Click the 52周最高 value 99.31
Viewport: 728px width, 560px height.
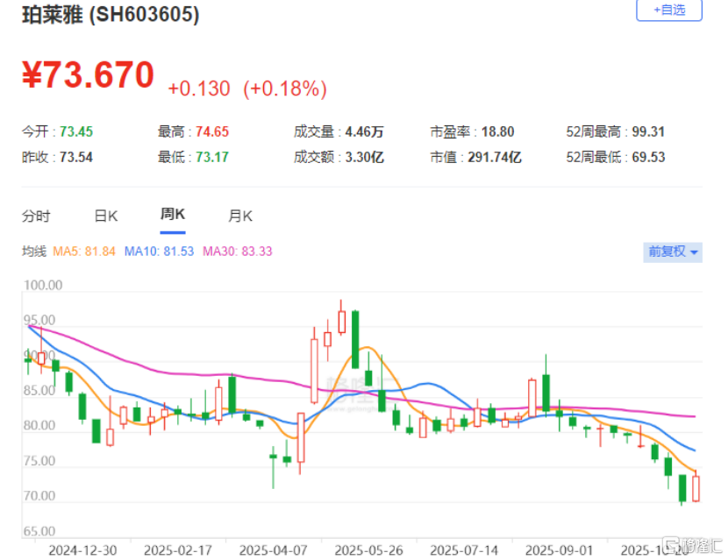pyautogui.click(x=649, y=131)
